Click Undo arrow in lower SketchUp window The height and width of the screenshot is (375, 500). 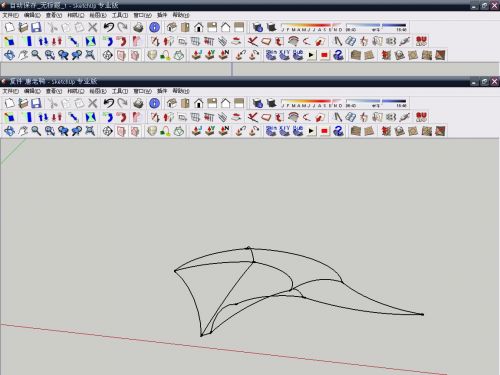coord(108,103)
